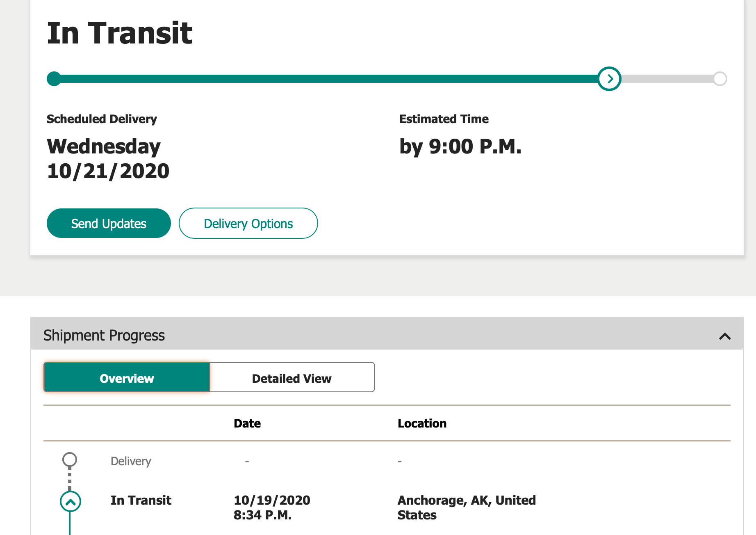Select the Delivery row label

131,461
